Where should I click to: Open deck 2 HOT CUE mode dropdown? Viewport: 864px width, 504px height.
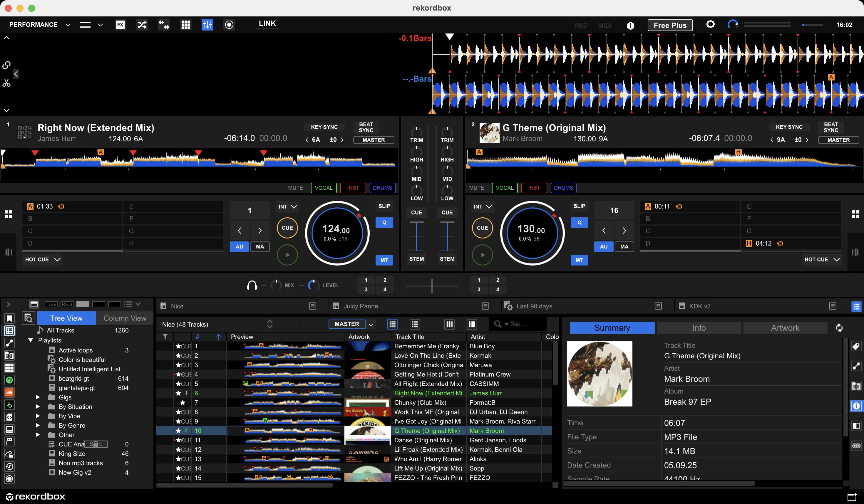pyautogui.click(x=821, y=259)
